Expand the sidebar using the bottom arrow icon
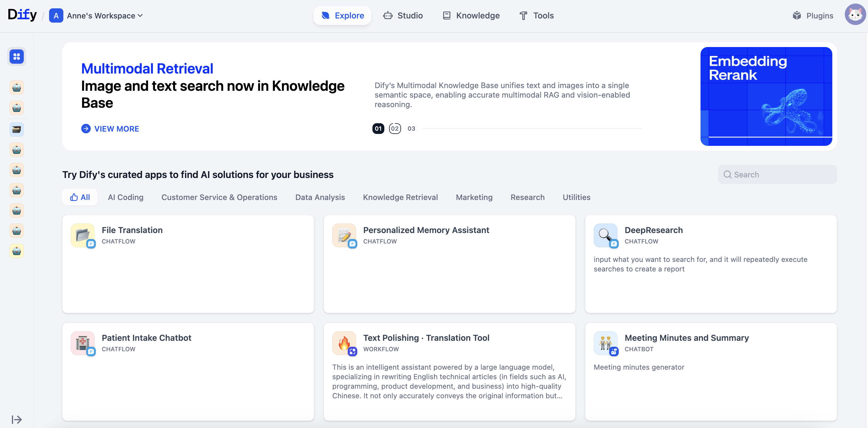868x428 pixels. coord(17,419)
